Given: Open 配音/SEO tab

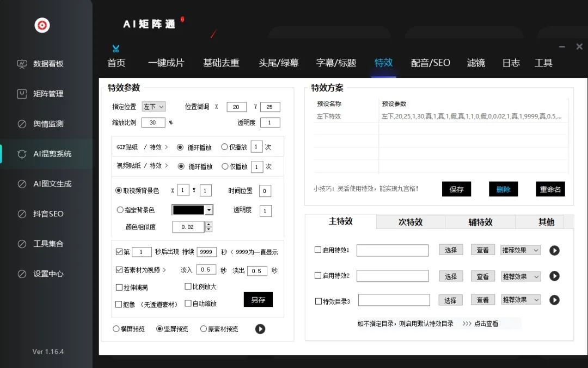Looking at the screenshot, I should 431,63.
